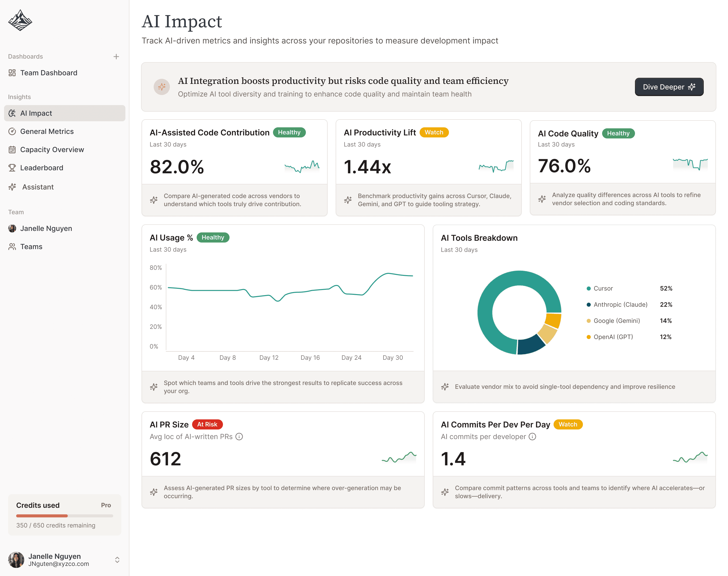The image size is (728, 576).
Task: Click the Healthy badge on AI Code Quality
Action: pyautogui.click(x=618, y=133)
